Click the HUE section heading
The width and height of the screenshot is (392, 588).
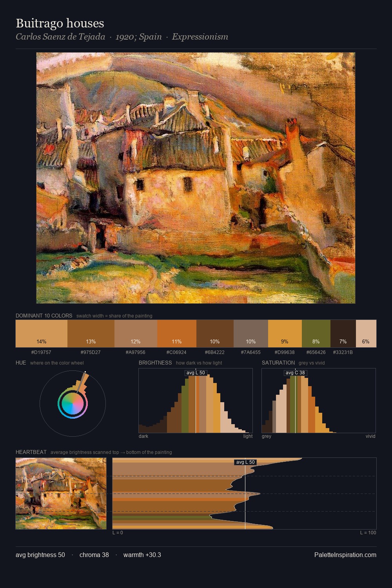coord(21,363)
